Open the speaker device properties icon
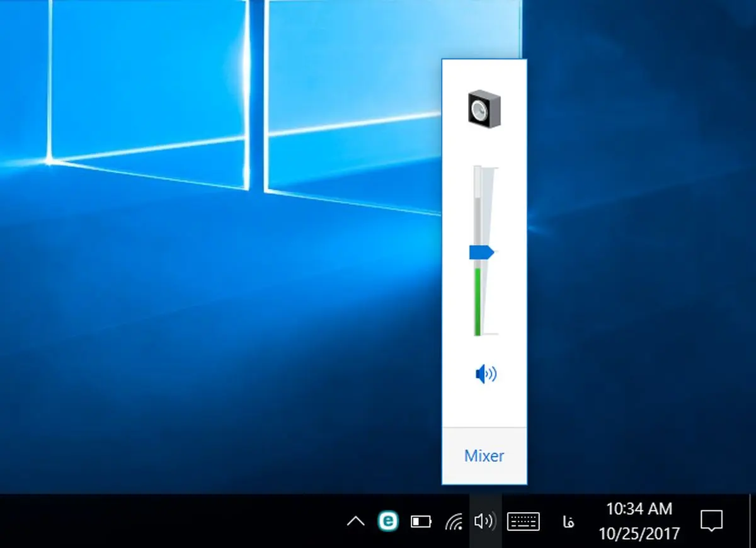The width and height of the screenshot is (756, 548). click(484, 110)
